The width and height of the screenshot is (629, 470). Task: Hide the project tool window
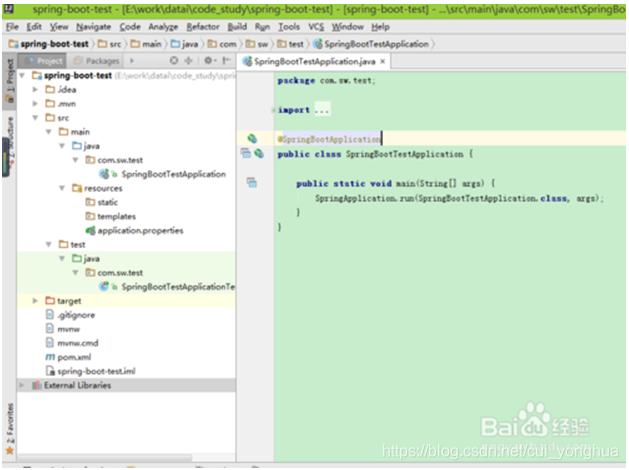point(227,61)
